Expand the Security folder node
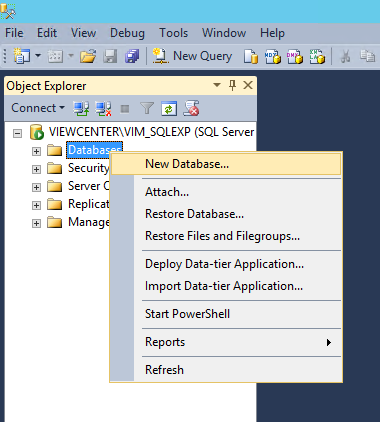This screenshot has height=422, width=380. [36, 169]
